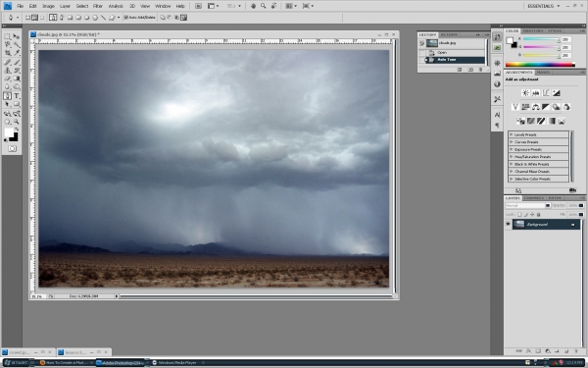Screen dimensions: 588x368
Task: Select the Rectangular Marquee tool
Action: point(7,36)
